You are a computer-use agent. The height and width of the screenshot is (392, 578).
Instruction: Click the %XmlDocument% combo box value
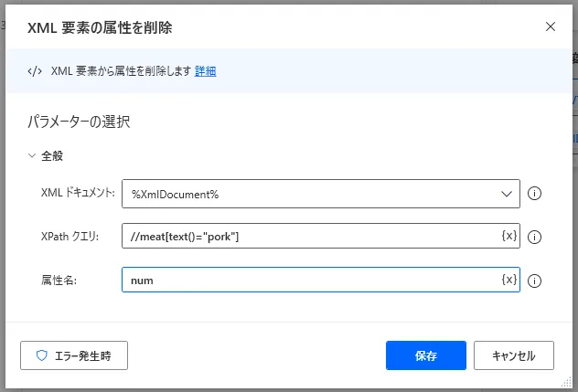321,194
